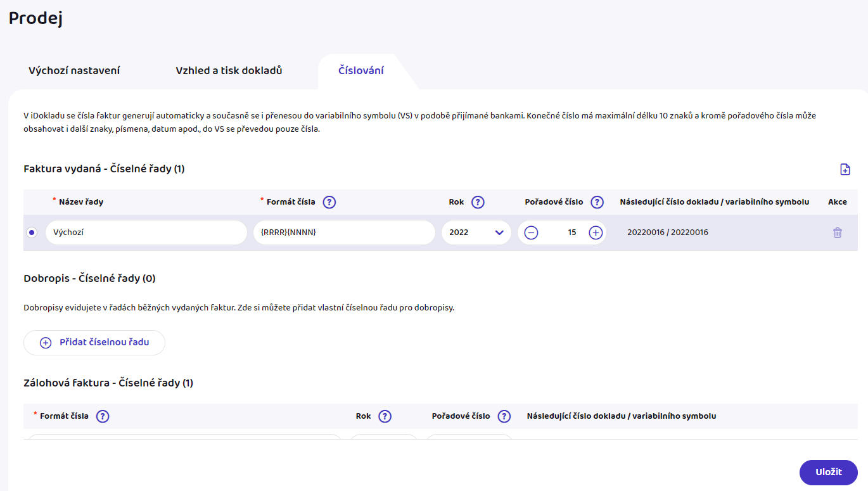Click Přidat číselnou řadu button
Image resolution: width=868 pixels, height=491 pixels.
94,342
